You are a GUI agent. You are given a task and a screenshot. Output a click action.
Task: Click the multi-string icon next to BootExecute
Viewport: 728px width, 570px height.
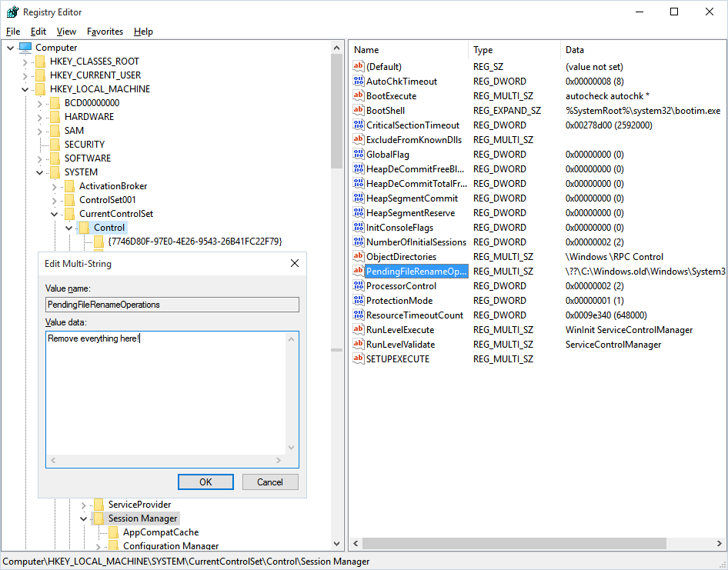point(358,95)
